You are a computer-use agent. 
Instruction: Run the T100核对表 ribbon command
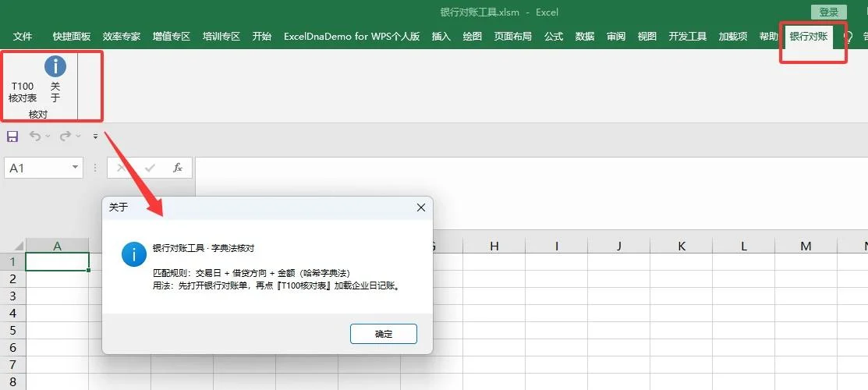(23, 91)
